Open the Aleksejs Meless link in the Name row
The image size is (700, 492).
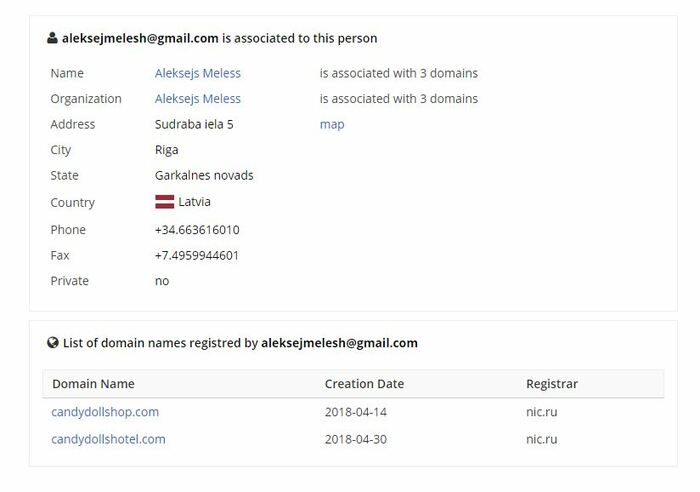coord(198,73)
